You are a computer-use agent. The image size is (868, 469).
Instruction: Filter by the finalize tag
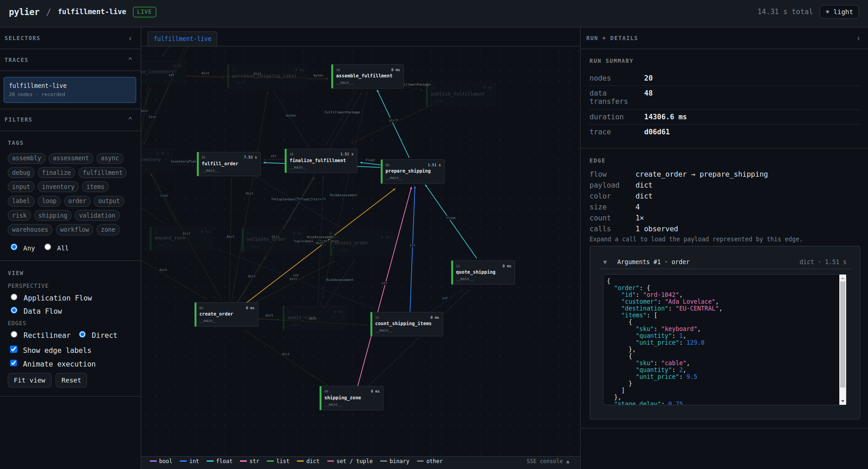pyautogui.click(x=56, y=173)
